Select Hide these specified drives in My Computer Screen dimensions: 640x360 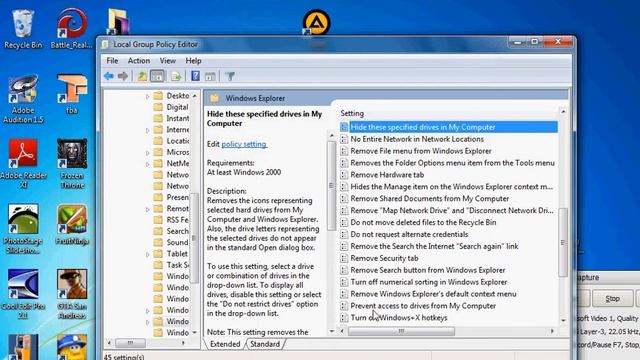click(448, 127)
